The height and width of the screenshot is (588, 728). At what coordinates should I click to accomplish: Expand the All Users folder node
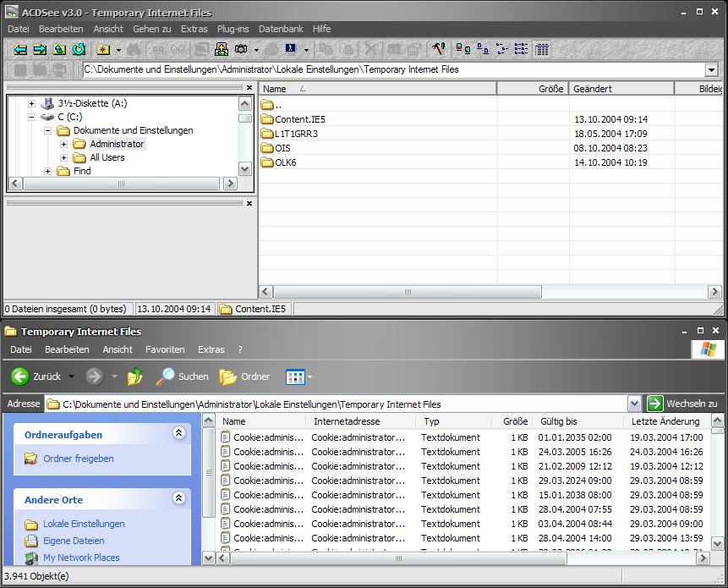pos(63,157)
